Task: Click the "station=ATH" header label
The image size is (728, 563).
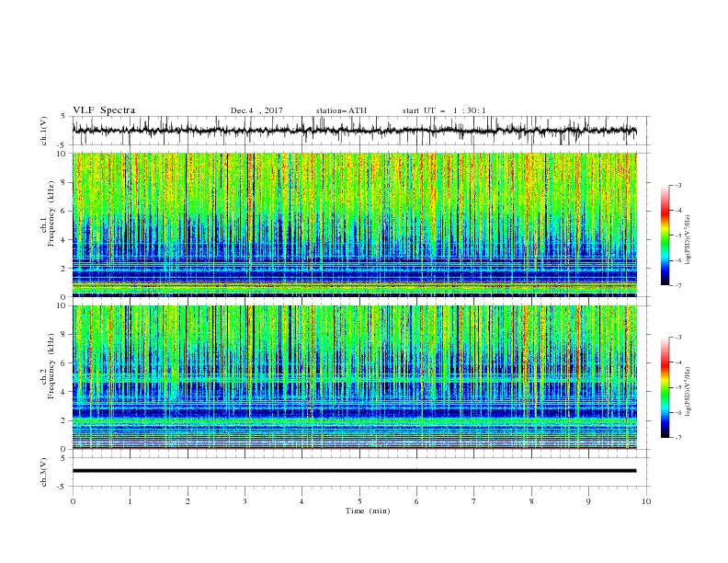Action: 341,110
